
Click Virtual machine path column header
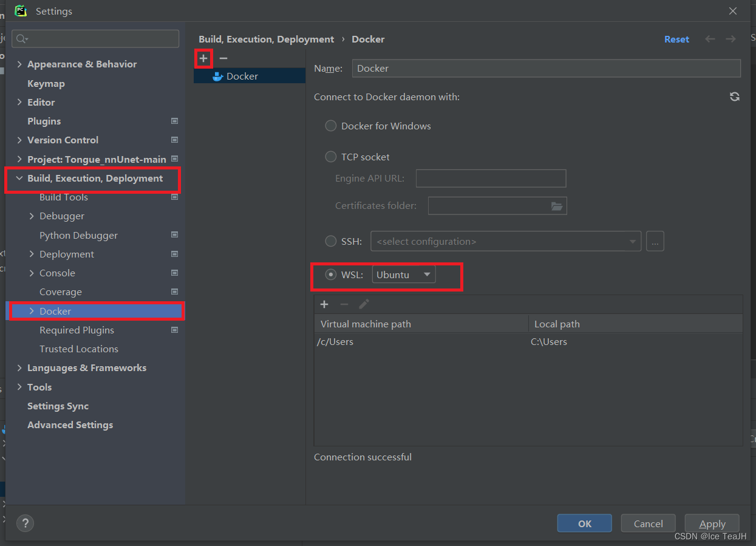click(x=421, y=324)
